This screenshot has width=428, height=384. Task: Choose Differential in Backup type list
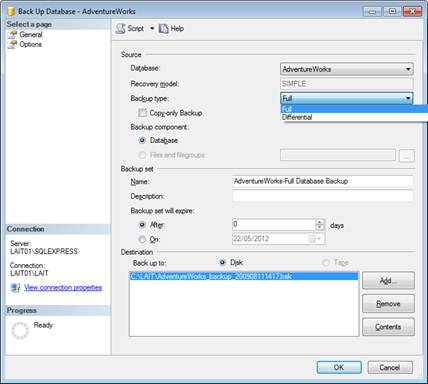pos(355,117)
